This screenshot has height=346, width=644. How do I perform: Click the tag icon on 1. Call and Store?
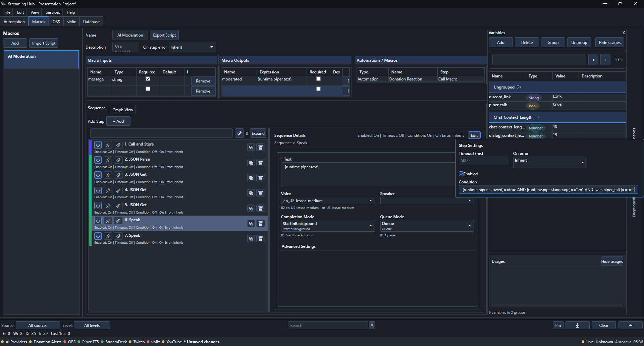(118, 145)
